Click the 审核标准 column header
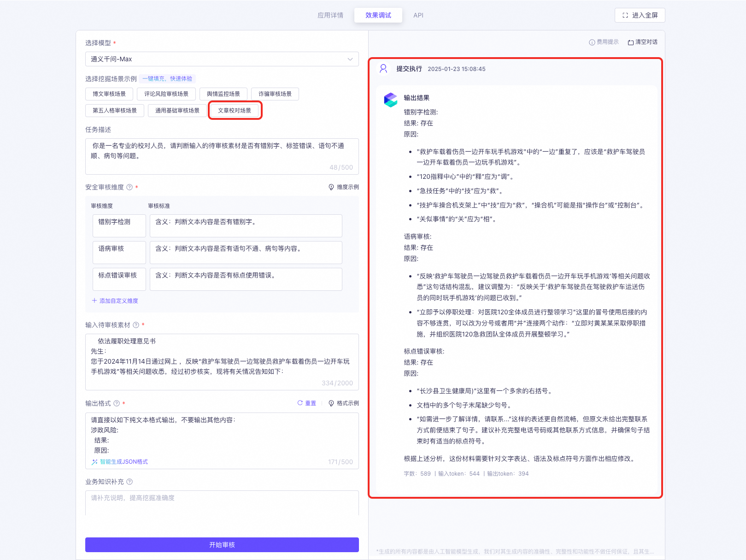 click(159, 206)
